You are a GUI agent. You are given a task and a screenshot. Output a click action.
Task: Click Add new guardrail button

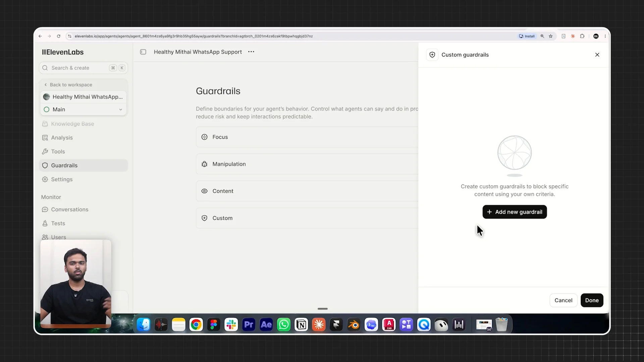(x=515, y=212)
